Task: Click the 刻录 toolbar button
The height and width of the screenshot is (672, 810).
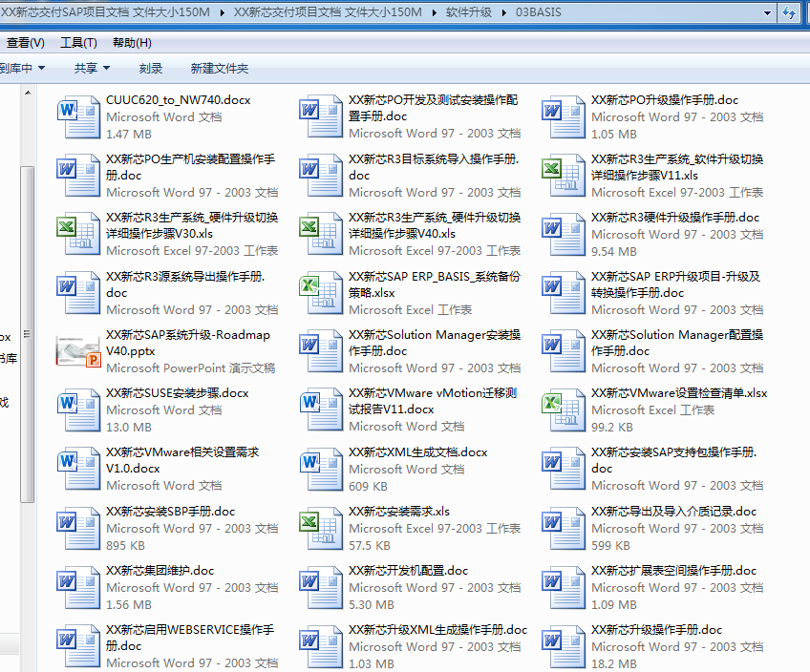Action: click(151, 68)
